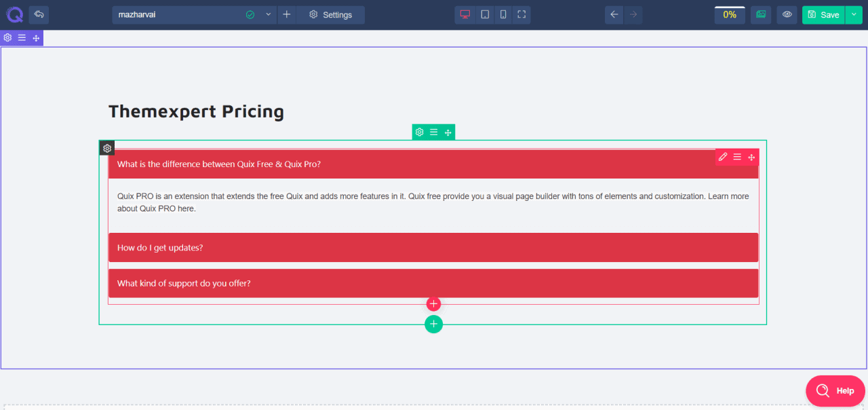
Task: Add new row with green plus button
Action: [x=434, y=324]
